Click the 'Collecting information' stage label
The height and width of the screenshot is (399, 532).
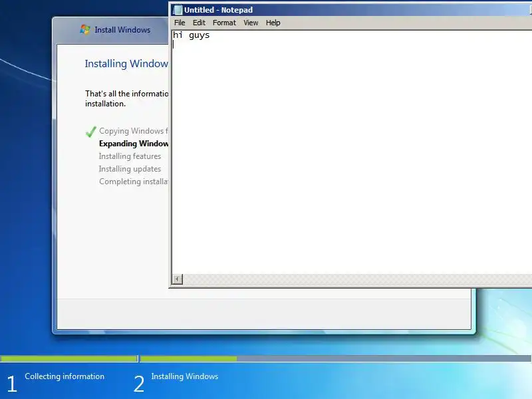click(x=65, y=376)
